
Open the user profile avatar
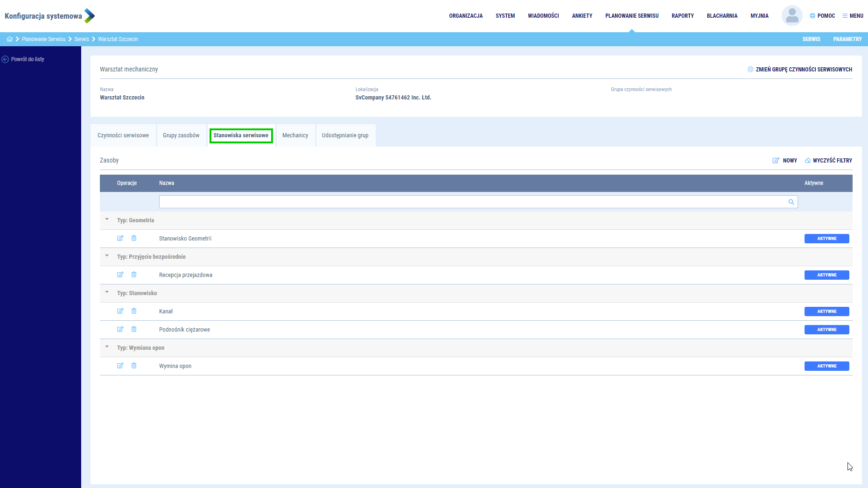tap(792, 16)
